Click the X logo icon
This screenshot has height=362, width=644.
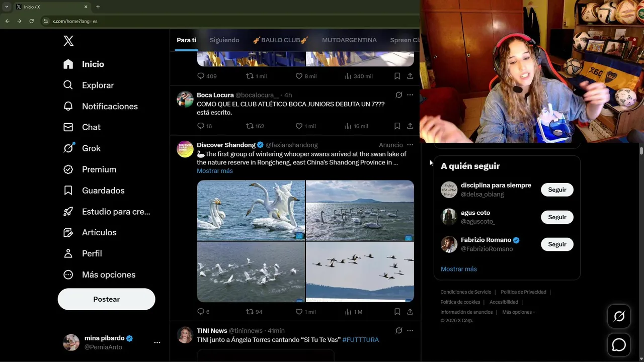(68, 41)
